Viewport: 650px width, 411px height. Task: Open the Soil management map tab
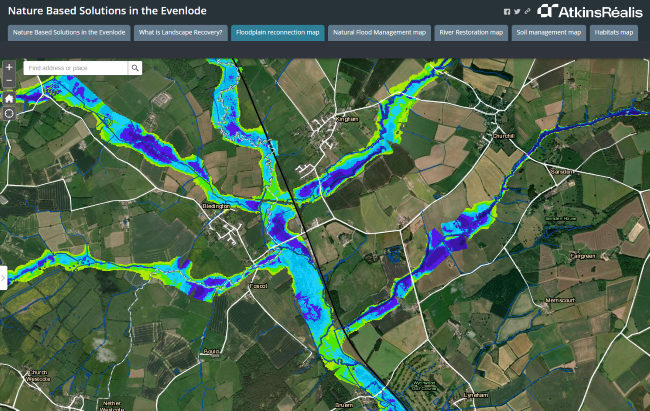pos(549,33)
